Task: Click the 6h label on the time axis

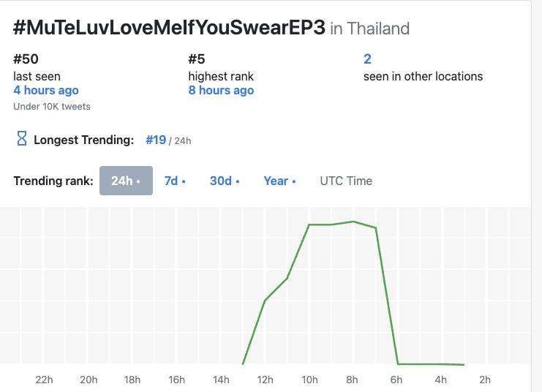Action: point(396,380)
